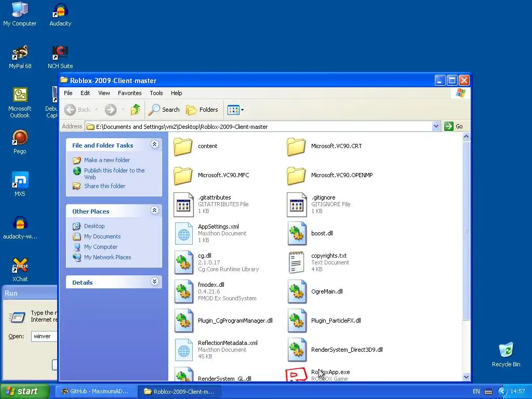Image resolution: width=532 pixels, height=399 pixels.
Task: Select the Plugin_ParticleFX.dll icon
Action: [x=297, y=321]
